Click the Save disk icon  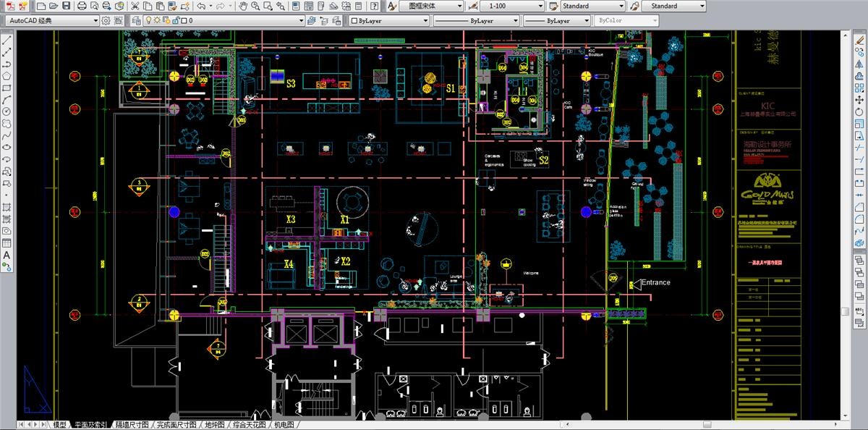click(67, 6)
